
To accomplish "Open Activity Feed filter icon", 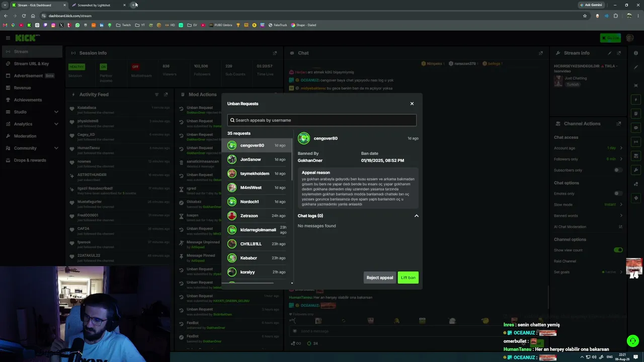I will click(x=156, y=95).
